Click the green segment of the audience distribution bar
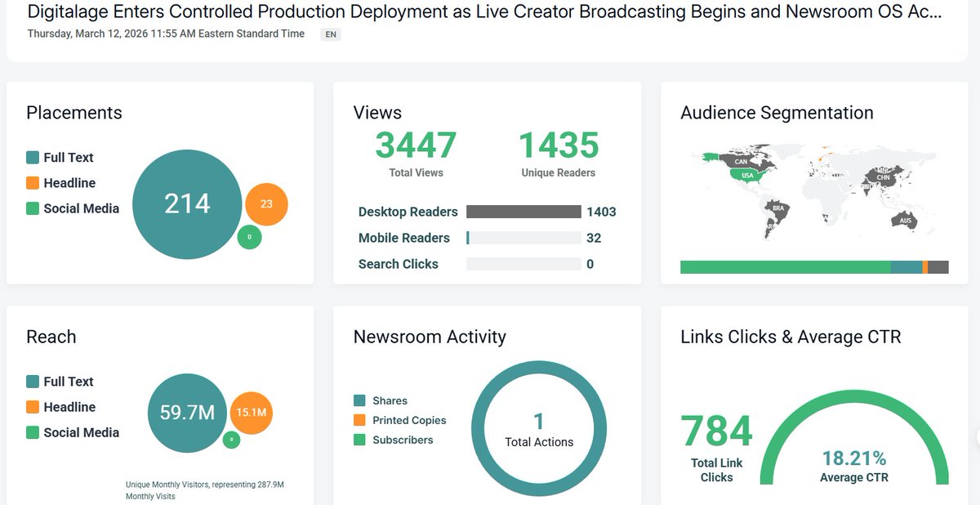Image resolution: width=980 pixels, height=505 pixels. tap(784, 266)
